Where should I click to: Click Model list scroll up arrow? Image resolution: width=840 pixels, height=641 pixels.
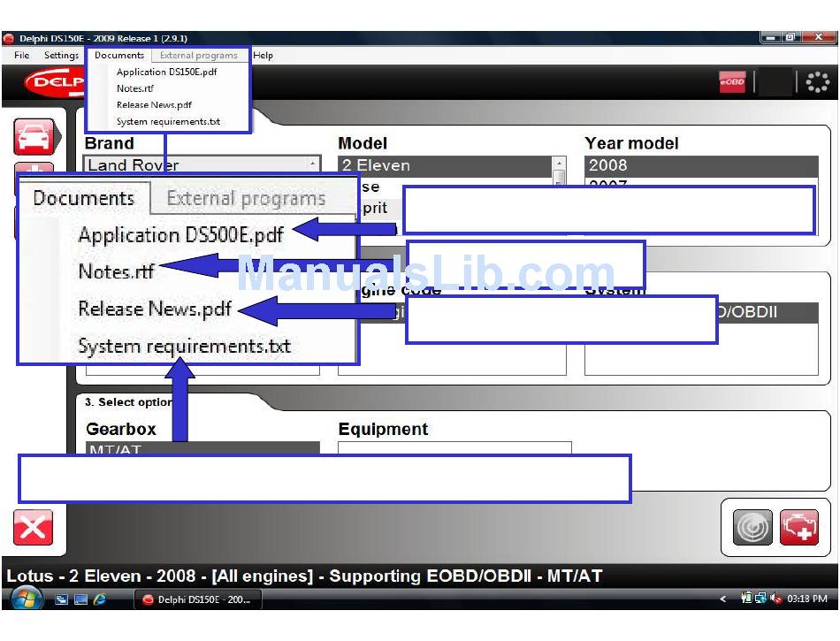[x=559, y=163]
